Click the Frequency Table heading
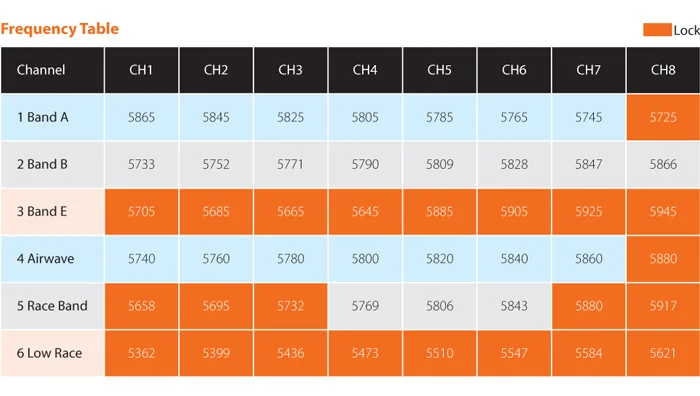 coord(60,29)
